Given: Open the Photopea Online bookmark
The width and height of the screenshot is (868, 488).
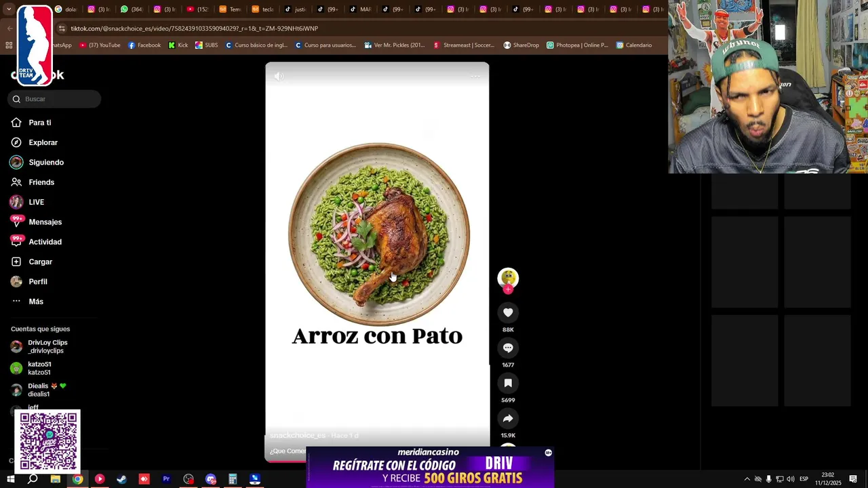Looking at the screenshot, I should 577,45.
